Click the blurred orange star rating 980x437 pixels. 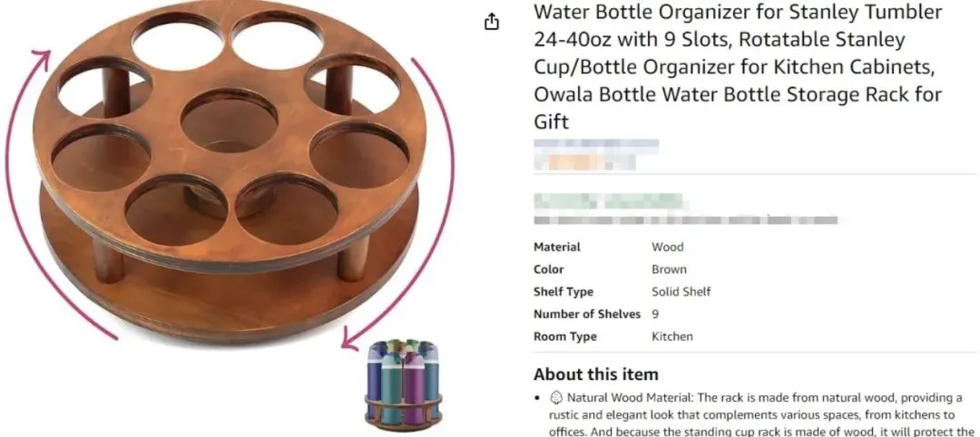pos(583,161)
